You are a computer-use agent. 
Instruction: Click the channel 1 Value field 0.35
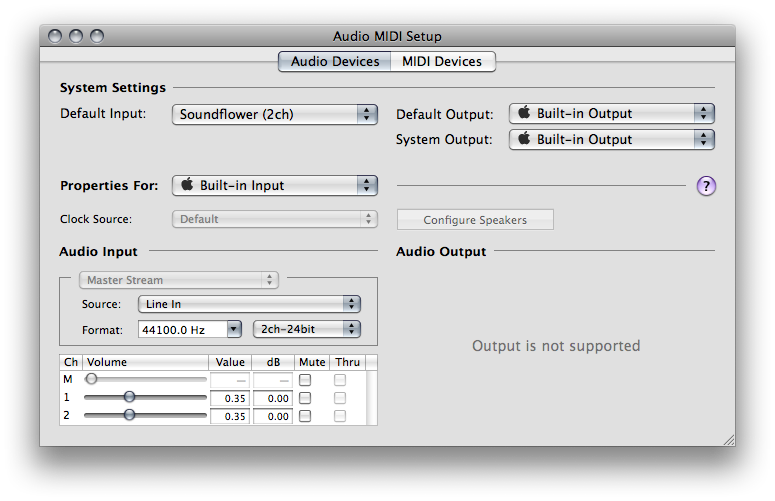[x=230, y=398]
